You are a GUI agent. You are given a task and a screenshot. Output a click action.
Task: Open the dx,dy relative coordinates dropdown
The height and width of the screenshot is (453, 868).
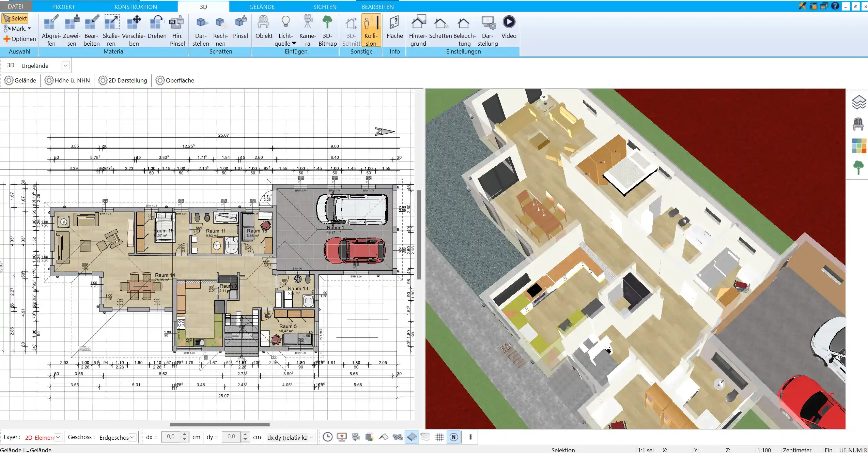click(x=311, y=437)
